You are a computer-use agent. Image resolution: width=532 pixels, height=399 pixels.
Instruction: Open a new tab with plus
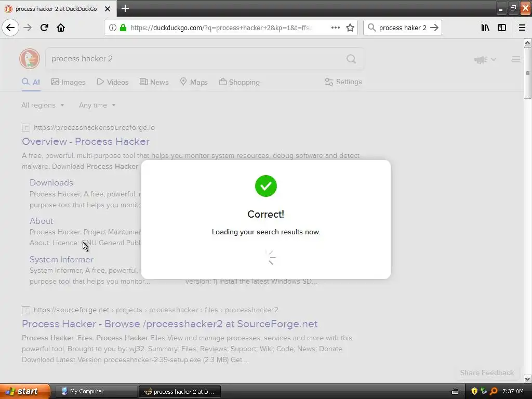pos(125,8)
